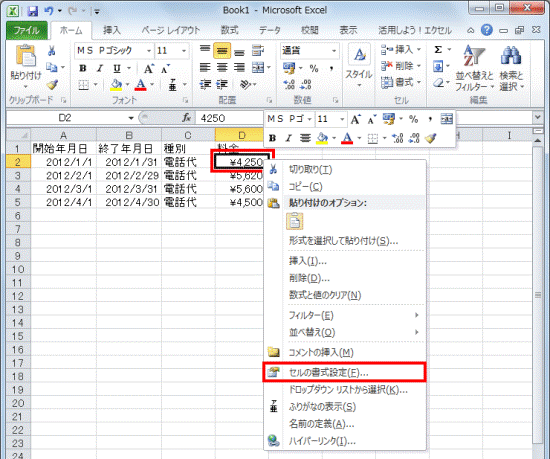Expand the number format dropdown
550x459 pixels.
coord(334,51)
